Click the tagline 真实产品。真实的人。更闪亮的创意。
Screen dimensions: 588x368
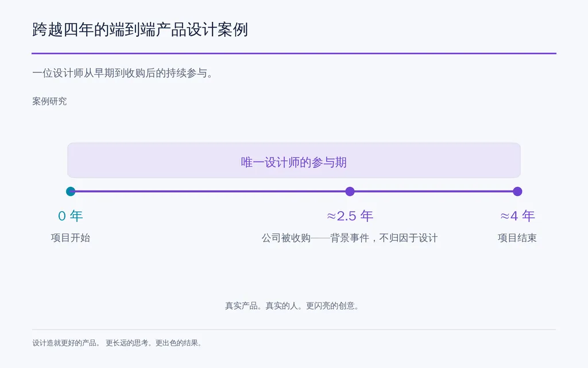tap(292, 306)
